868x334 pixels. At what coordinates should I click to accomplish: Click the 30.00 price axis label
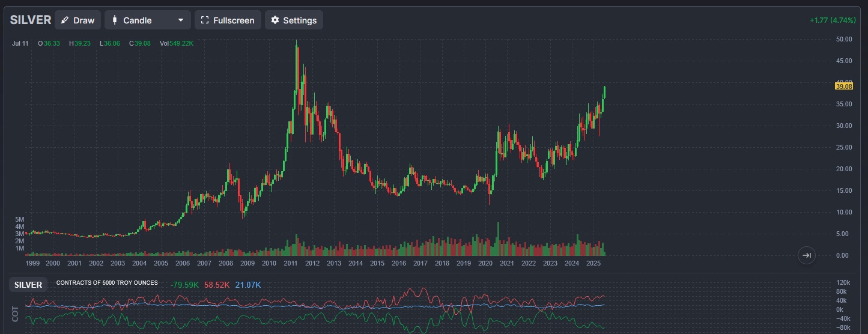pyautogui.click(x=844, y=126)
